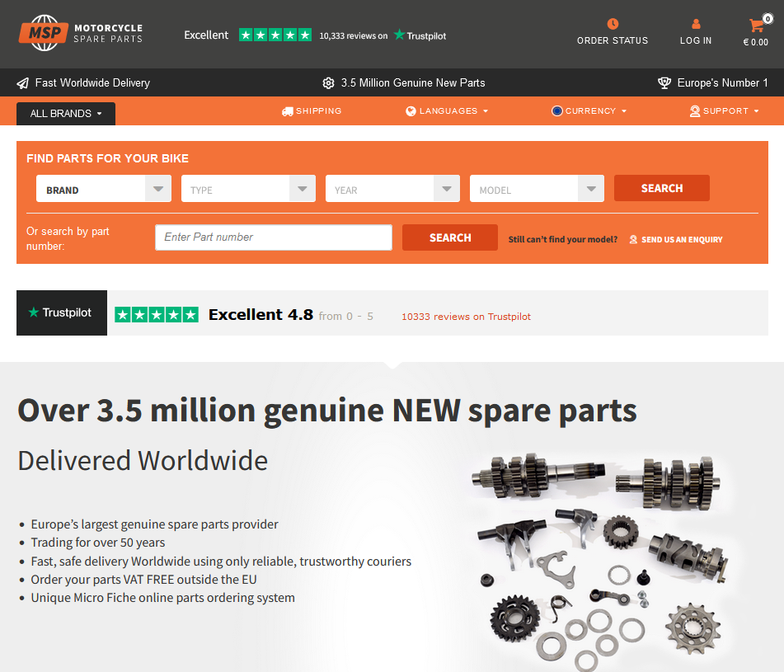Click the Currency EU flag icon
The width and height of the screenshot is (784, 672).
point(556,111)
